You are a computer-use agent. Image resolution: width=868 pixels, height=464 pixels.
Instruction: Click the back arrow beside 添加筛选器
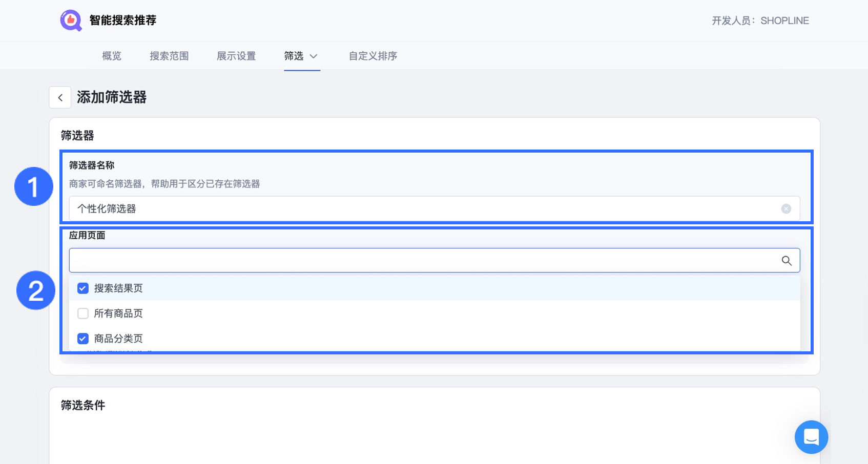coord(60,97)
